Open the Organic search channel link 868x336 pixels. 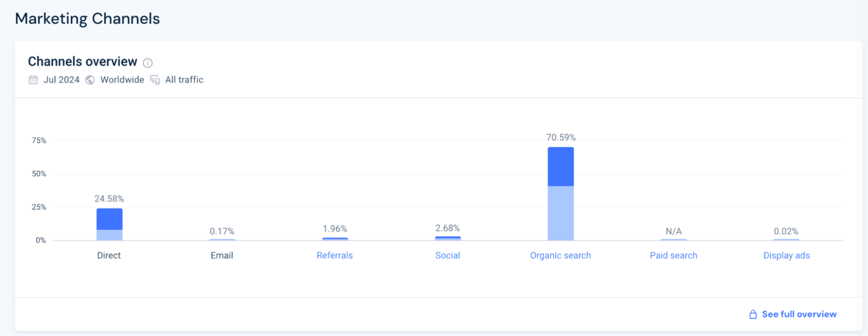click(x=561, y=255)
